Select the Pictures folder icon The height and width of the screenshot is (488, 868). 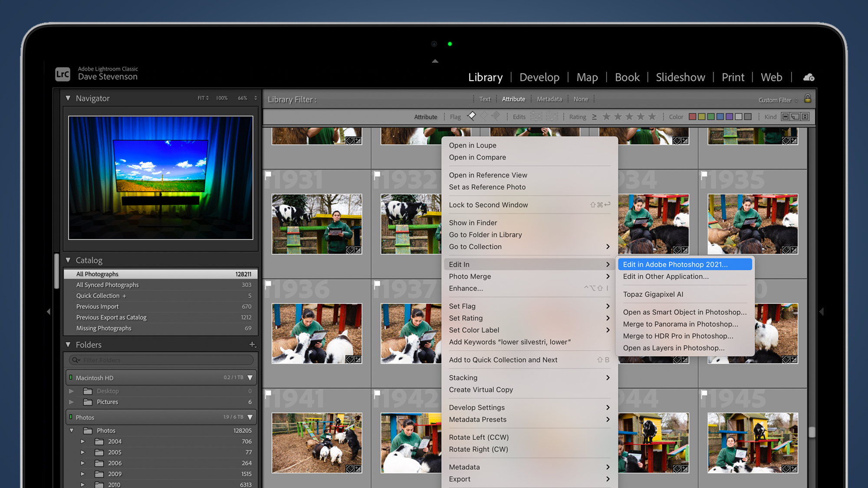coord(88,402)
